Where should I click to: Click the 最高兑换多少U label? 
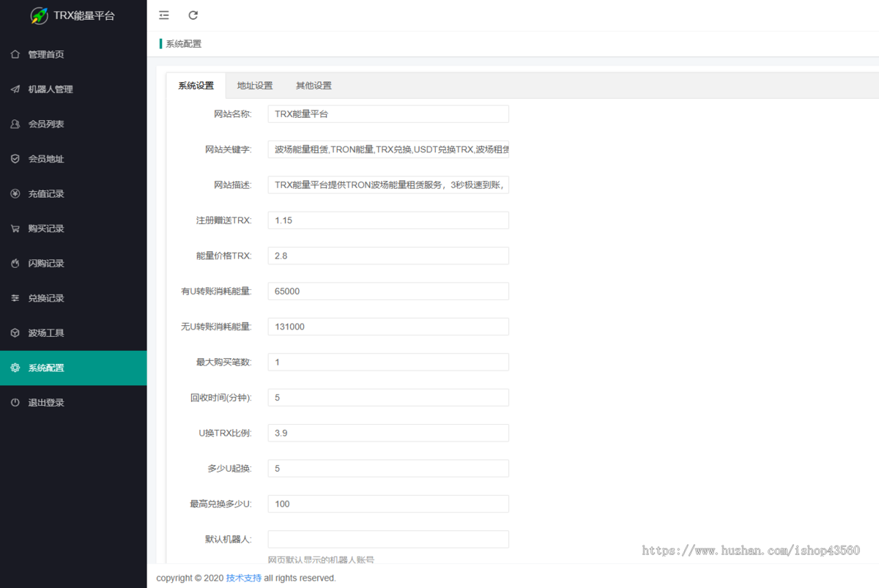pyautogui.click(x=221, y=504)
